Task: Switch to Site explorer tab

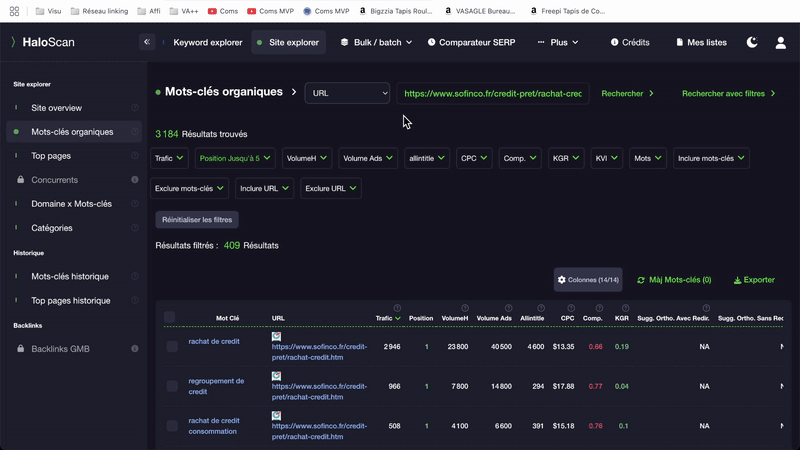Action: (289, 42)
